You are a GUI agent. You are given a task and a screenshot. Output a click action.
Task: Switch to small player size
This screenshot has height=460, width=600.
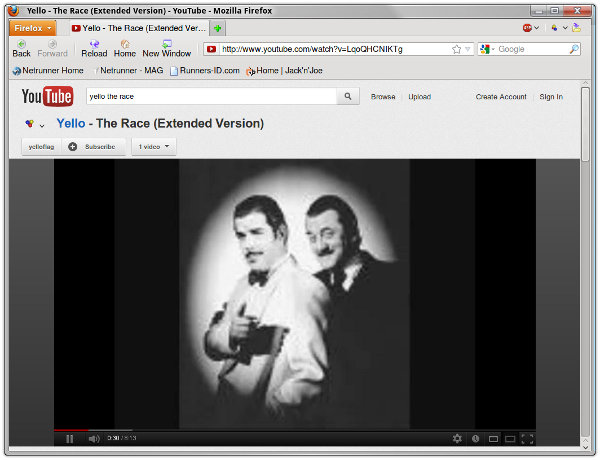[x=493, y=439]
